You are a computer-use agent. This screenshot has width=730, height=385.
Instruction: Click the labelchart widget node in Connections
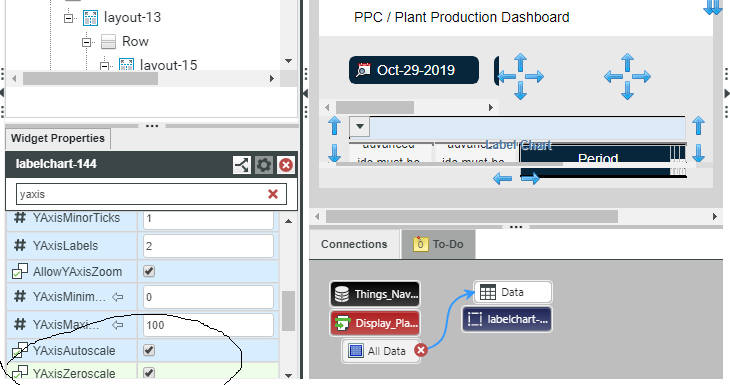[507, 319]
